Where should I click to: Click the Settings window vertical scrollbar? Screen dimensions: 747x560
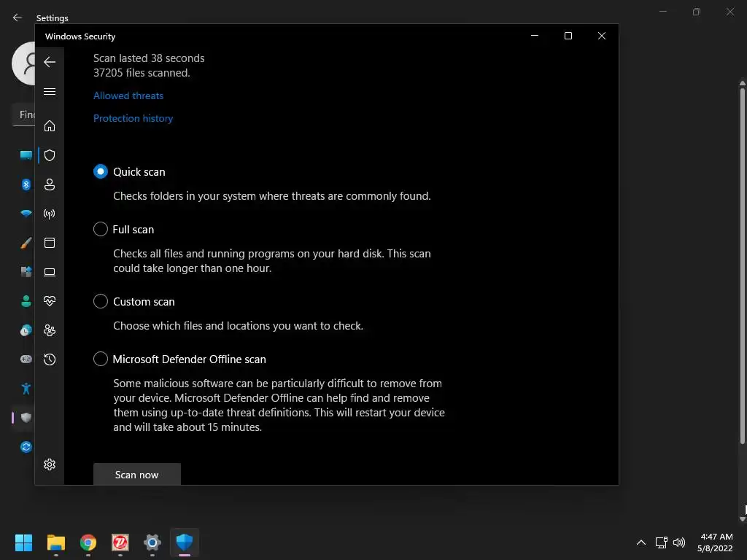click(x=742, y=267)
